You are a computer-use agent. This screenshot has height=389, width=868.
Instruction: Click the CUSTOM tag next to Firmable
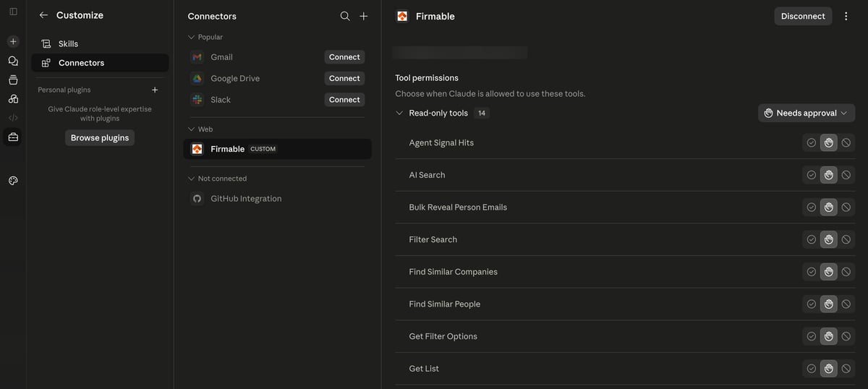pos(263,149)
